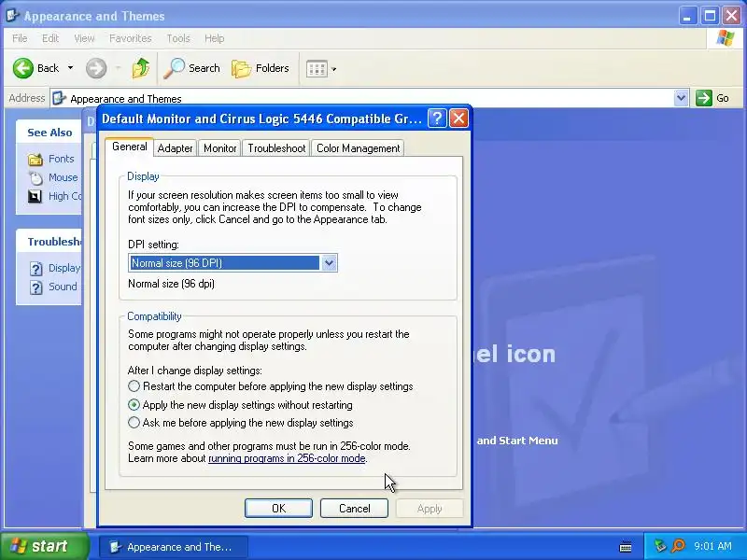The image size is (747, 560).
Task: Click the Address bar Appearance and Themes icon
Action: [59, 98]
